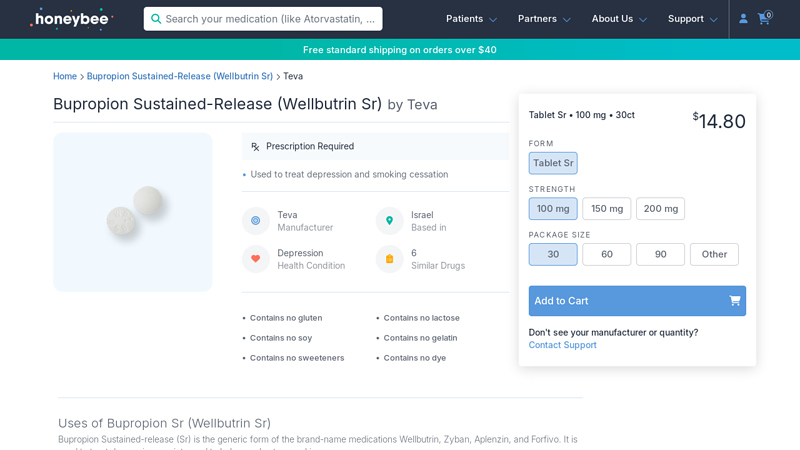Click the pill product image
Image resolution: width=800 pixels, height=450 pixels.
click(133, 212)
